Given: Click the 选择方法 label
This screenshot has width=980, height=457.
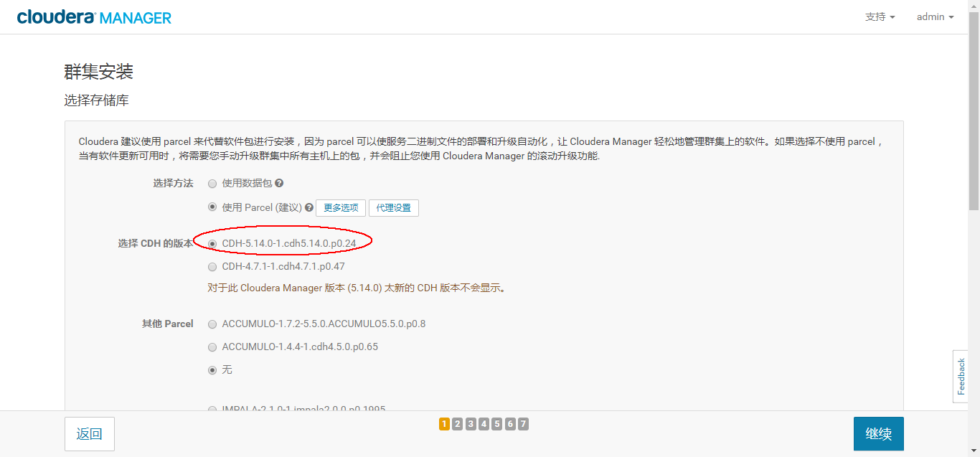Looking at the screenshot, I should click(173, 184).
